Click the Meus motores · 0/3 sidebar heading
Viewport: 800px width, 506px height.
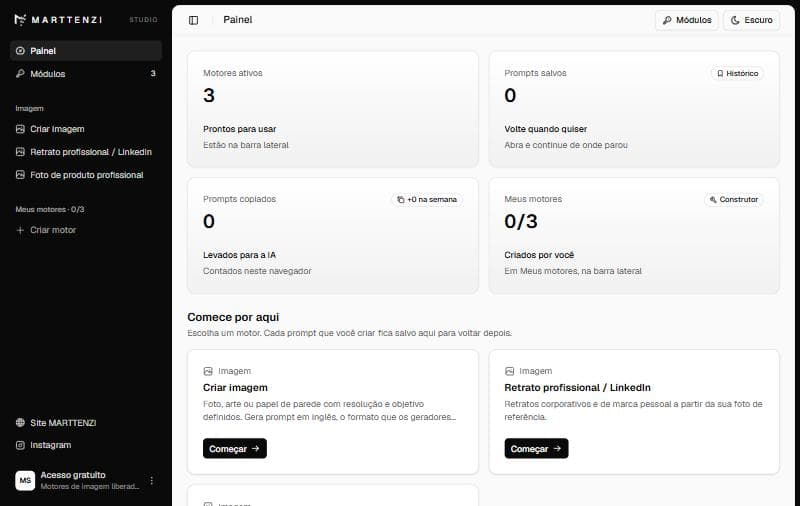tap(50, 209)
